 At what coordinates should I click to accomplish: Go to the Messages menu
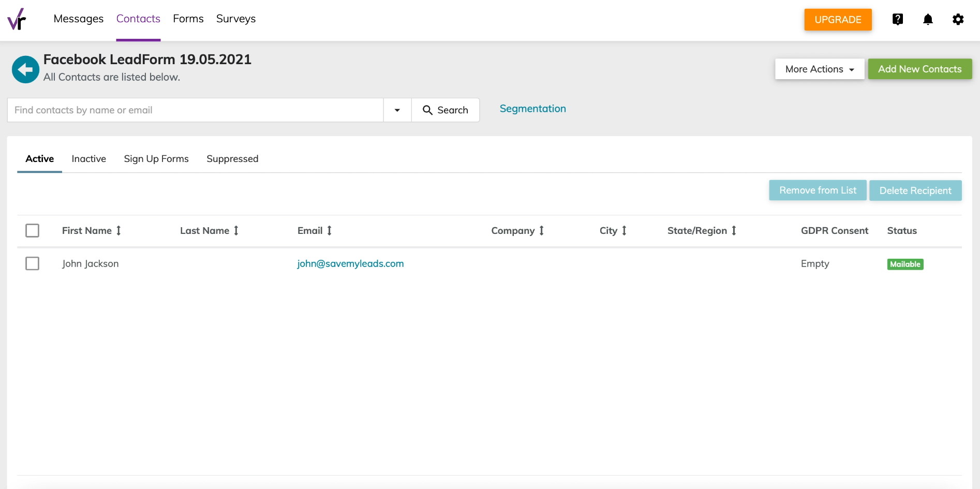click(79, 19)
